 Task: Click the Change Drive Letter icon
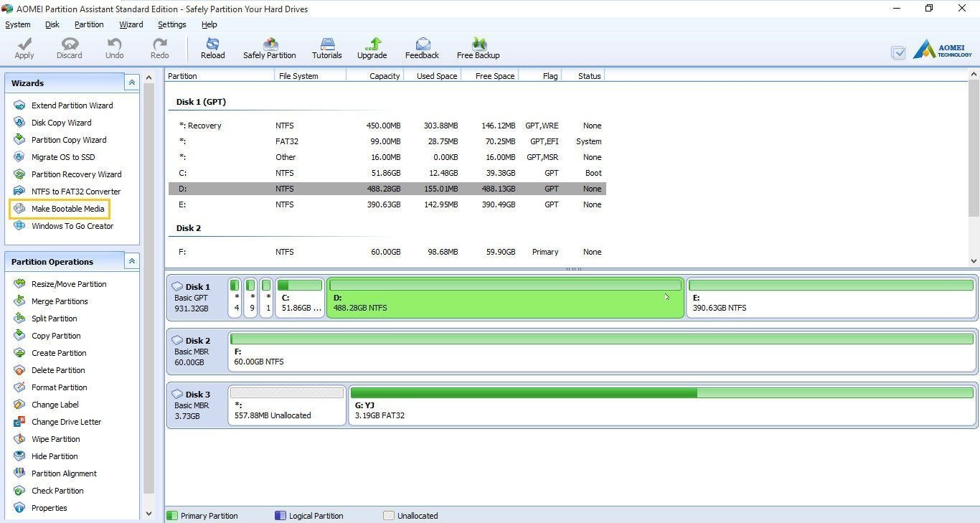pos(19,422)
